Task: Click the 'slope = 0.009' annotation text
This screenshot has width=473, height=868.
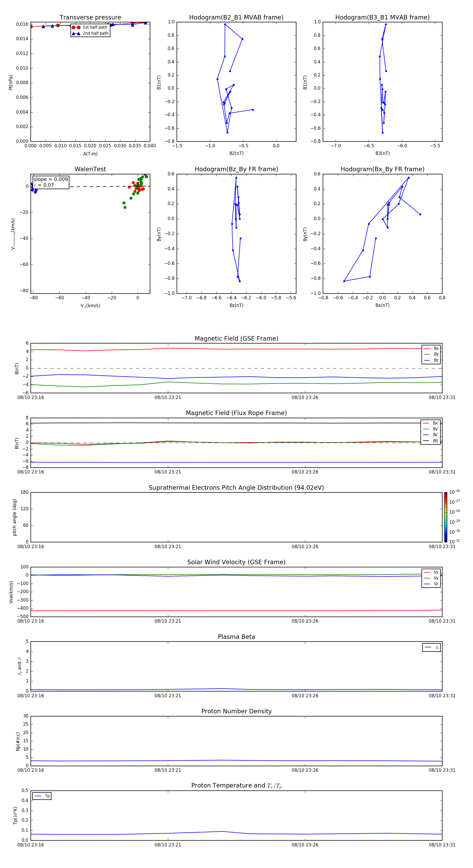Action: point(50,179)
